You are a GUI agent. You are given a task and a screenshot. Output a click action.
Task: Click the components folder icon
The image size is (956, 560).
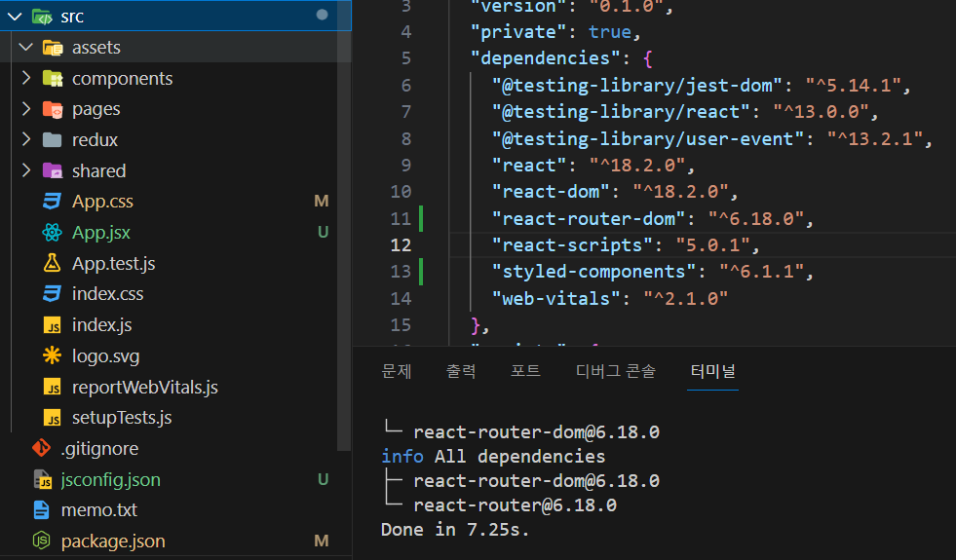pos(53,79)
